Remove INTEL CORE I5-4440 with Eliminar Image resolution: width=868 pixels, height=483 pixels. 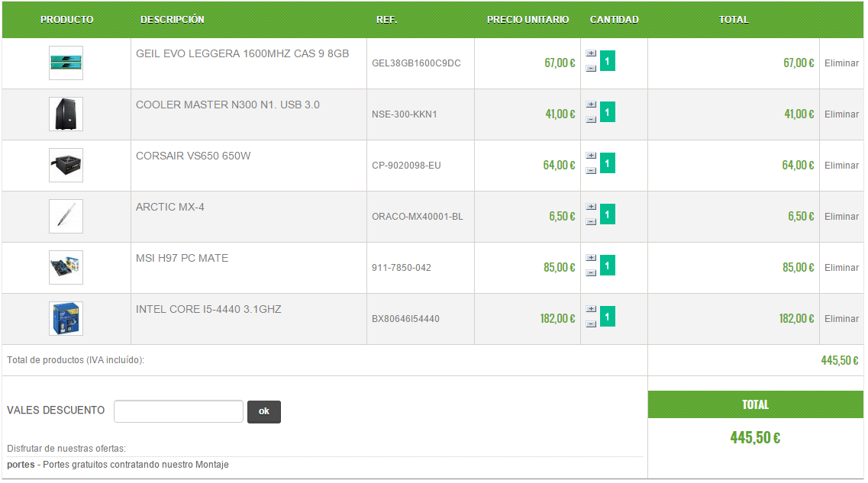[x=841, y=319]
